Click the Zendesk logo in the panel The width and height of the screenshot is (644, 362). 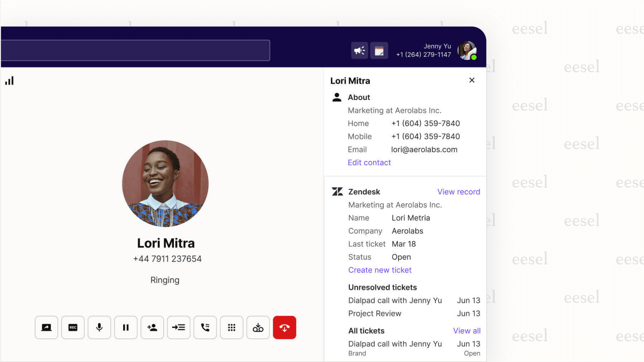tap(337, 192)
